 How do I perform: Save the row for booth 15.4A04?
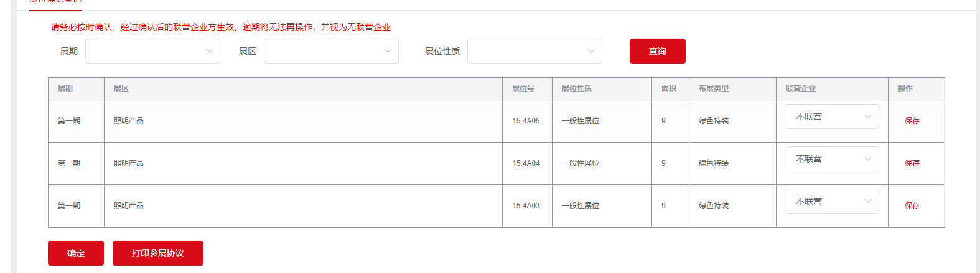pyautogui.click(x=912, y=163)
